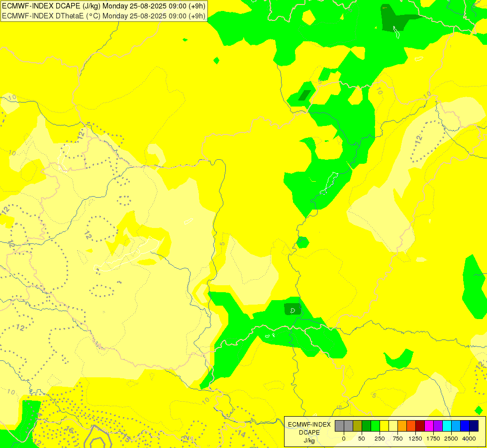Screen dimensions: 487x448
Task: Pick the bright green legend swatch
Action: pyautogui.click(x=375, y=426)
